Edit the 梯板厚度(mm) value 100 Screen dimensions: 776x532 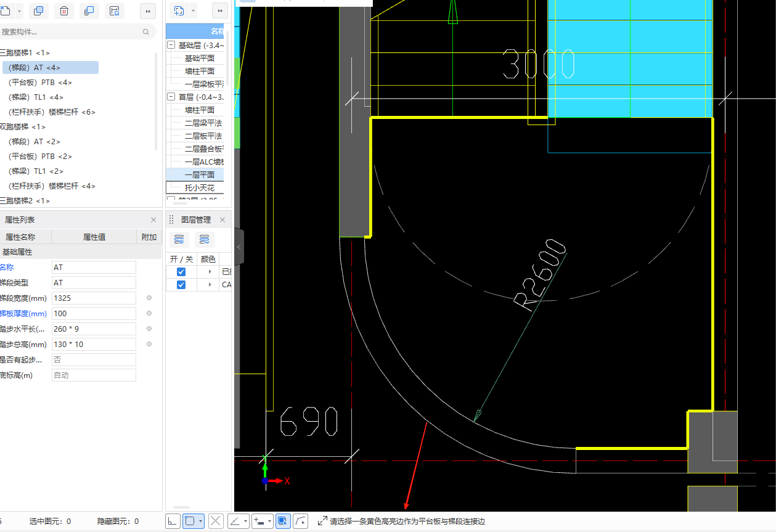point(94,313)
